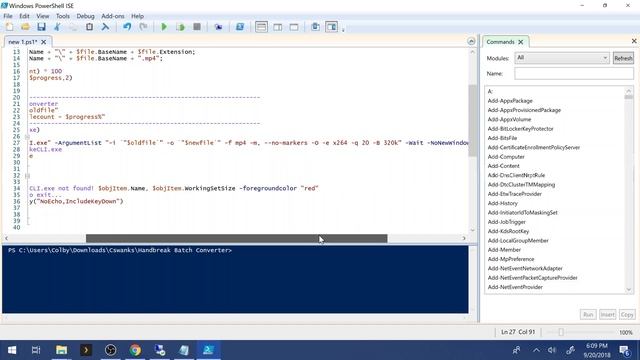
Task: Clear the console pane with the toolbar icon
Action: pos(105,27)
